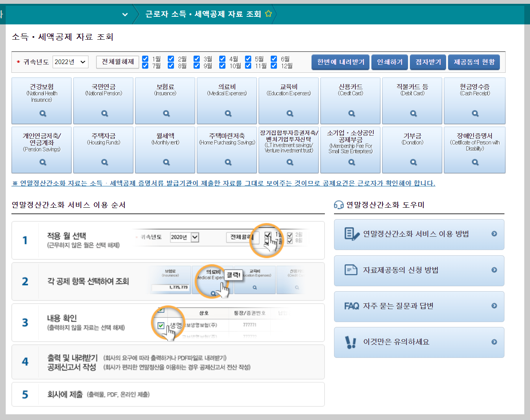Open the 의료비 (Medical Expenses) search icon
530x420 pixels.
coord(227,113)
